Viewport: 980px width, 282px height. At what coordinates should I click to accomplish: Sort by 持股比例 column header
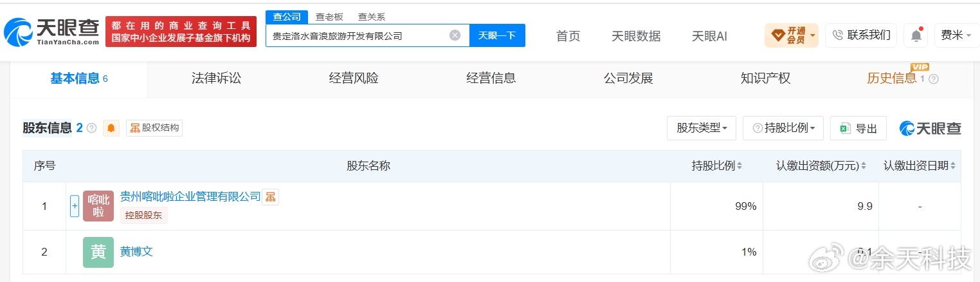coord(717,166)
